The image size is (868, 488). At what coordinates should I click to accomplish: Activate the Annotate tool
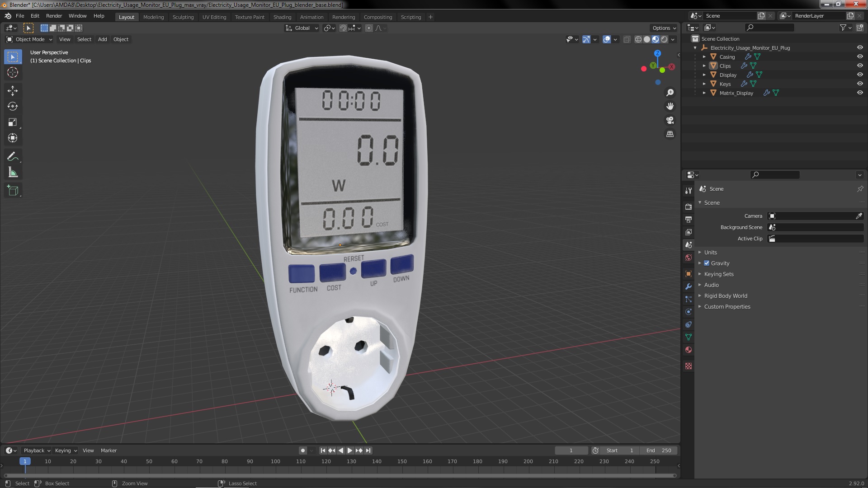point(13,157)
